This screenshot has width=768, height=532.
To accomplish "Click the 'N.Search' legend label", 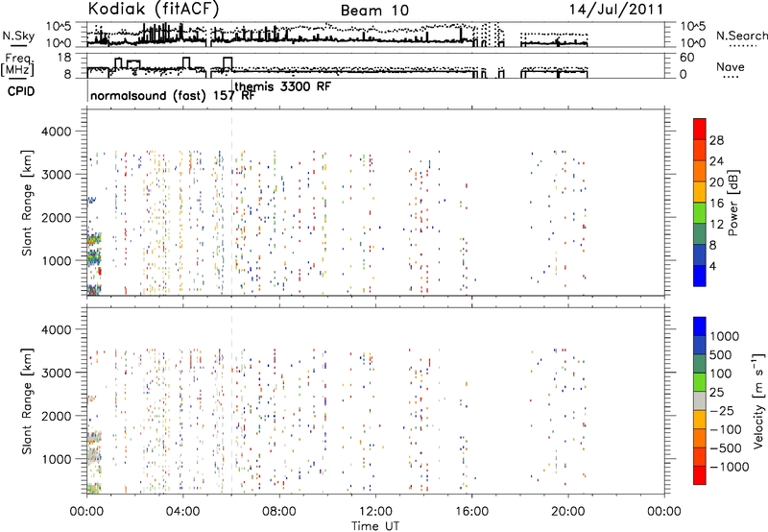I will point(741,36).
